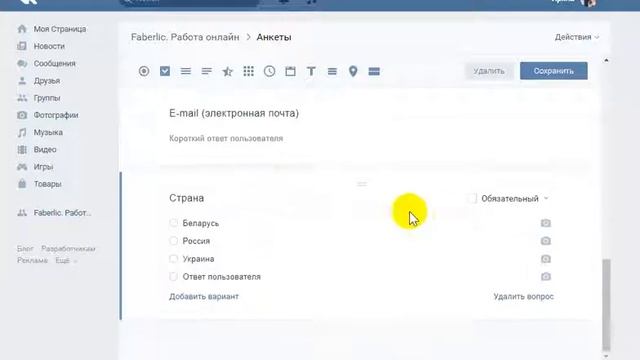Open Реклама footer link

(x=32, y=260)
